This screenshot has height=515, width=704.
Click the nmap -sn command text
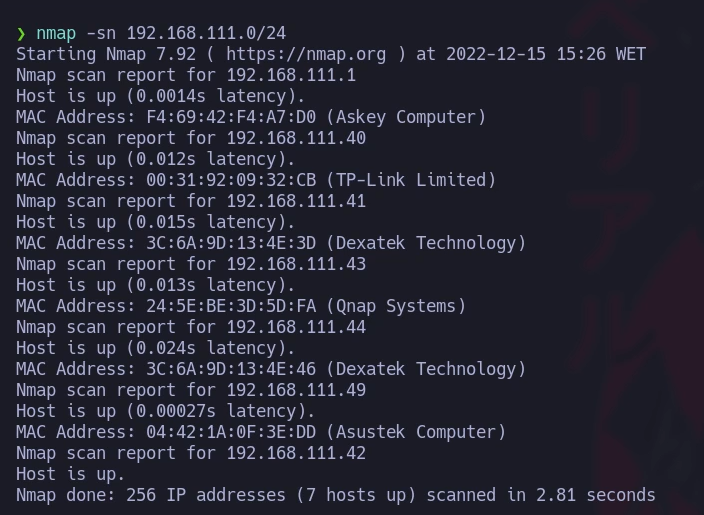click(x=76, y=33)
